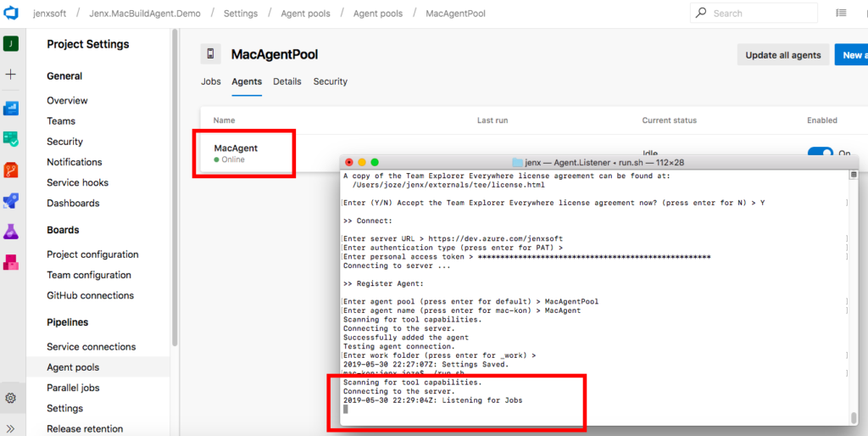Open Service hooks settings
Image resolution: width=868 pixels, height=436 pixels.
[77, 182]
